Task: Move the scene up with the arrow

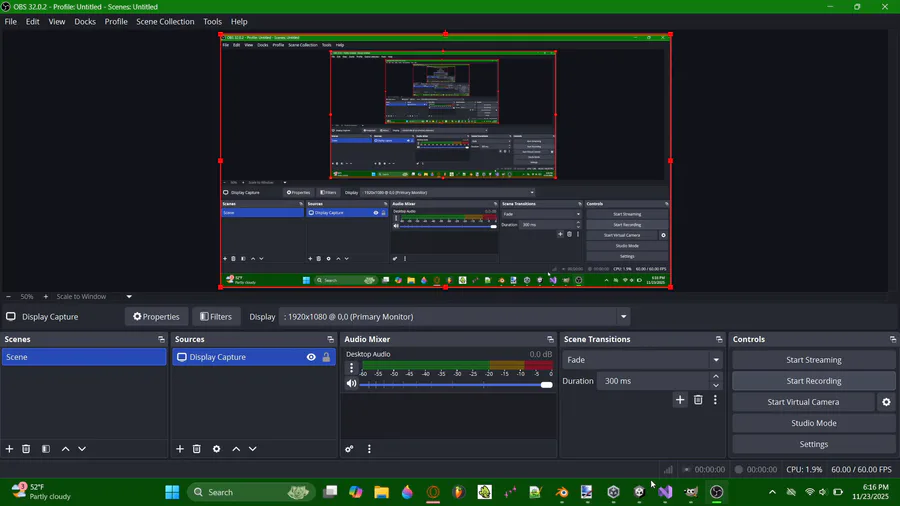Action: (x=65, y=449)
